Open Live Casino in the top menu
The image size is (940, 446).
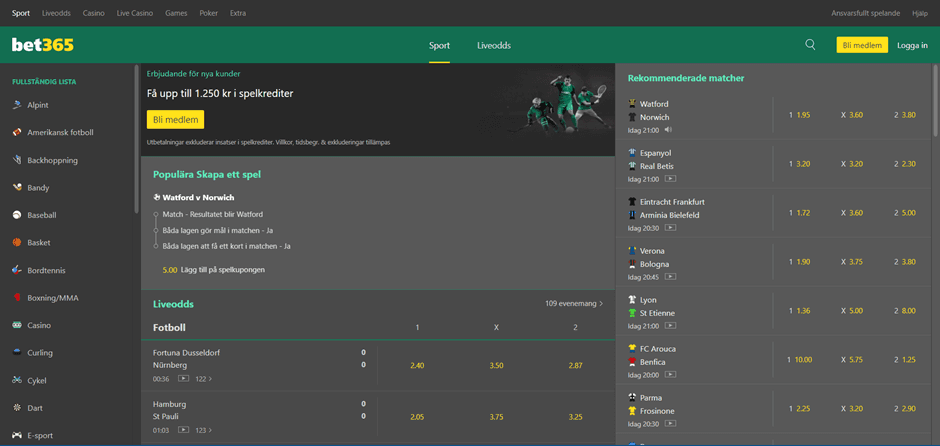[x=135, y=13]
